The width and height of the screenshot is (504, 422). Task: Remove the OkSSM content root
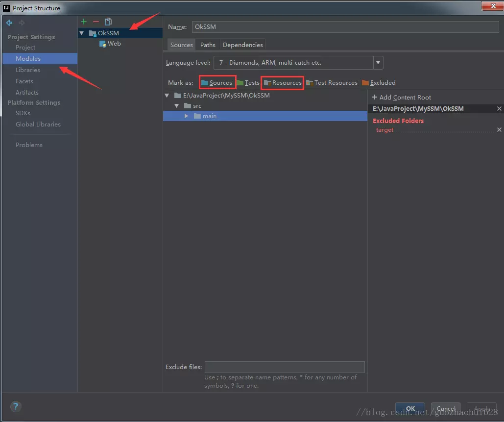pos(499,109)
